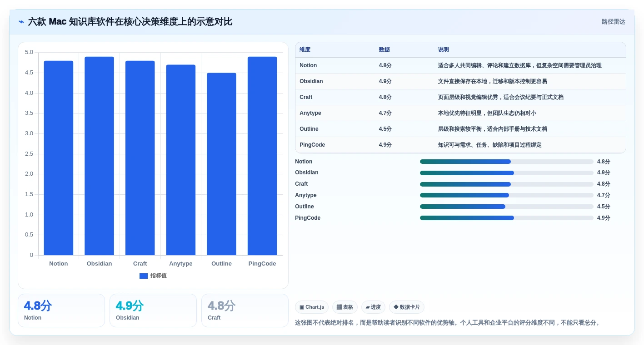Click the Outline progress bar
This screenshot has width=644, height=345.
click(507, 207)
